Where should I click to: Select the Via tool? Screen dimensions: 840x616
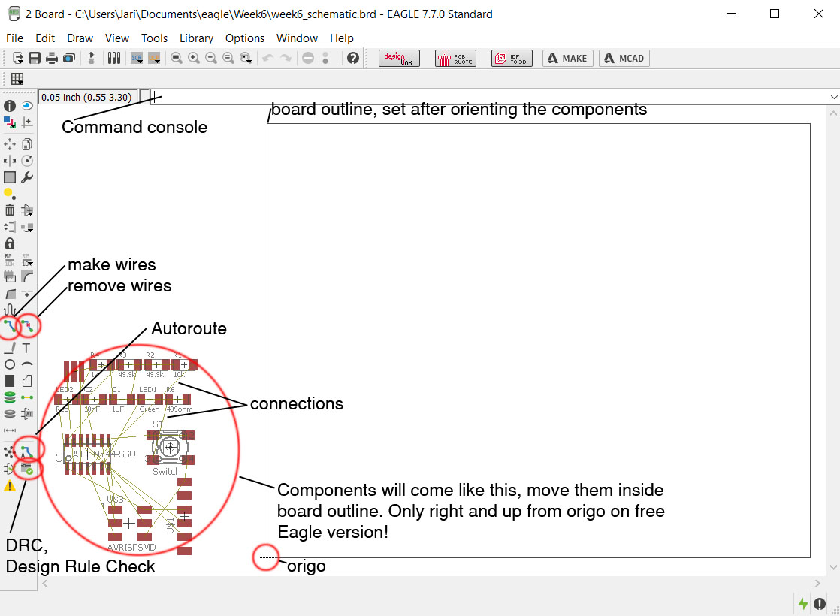pos(10,397)
